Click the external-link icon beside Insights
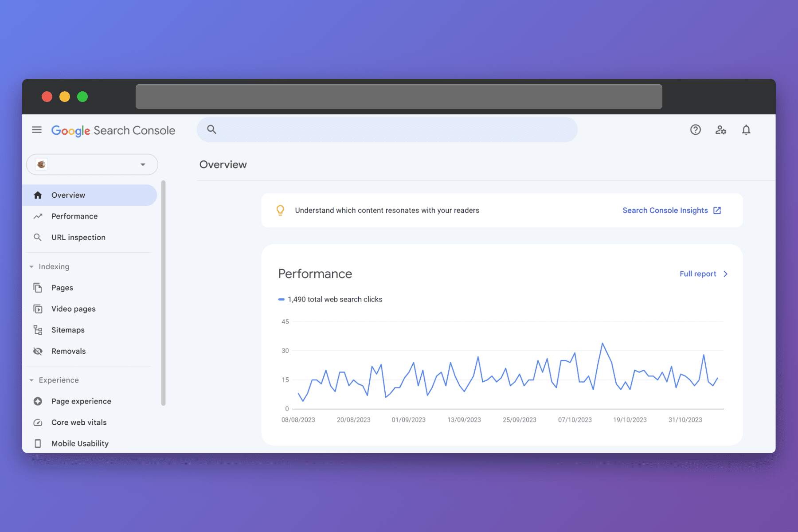Image resolution: width=798 pixels, height=532 pixels. (717, 211)
